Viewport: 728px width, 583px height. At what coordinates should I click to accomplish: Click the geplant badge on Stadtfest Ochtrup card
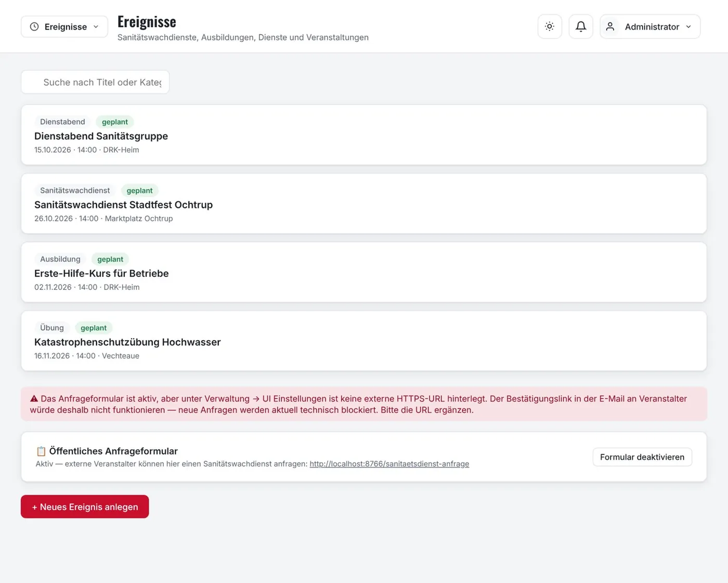tap(140, 190)
